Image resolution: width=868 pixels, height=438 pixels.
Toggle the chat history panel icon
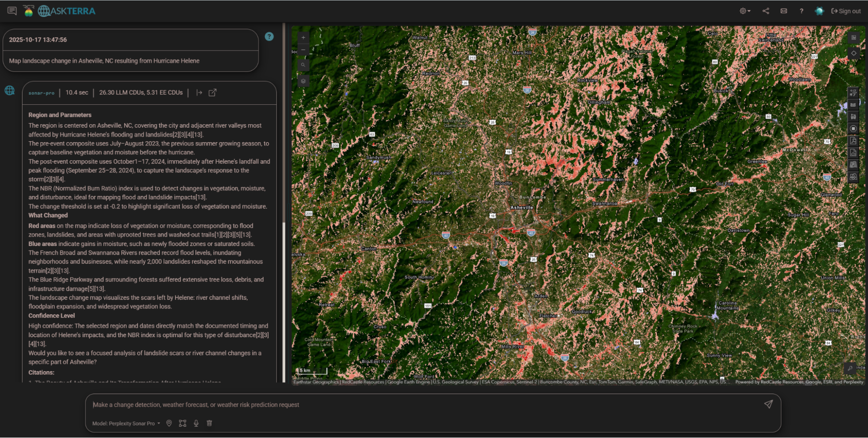(12, 11)
